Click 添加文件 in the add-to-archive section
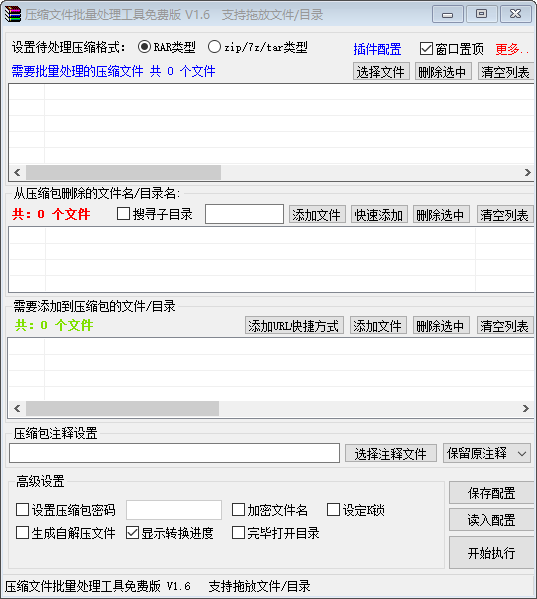Screen dimensions: 537x599 pos(378,325)
